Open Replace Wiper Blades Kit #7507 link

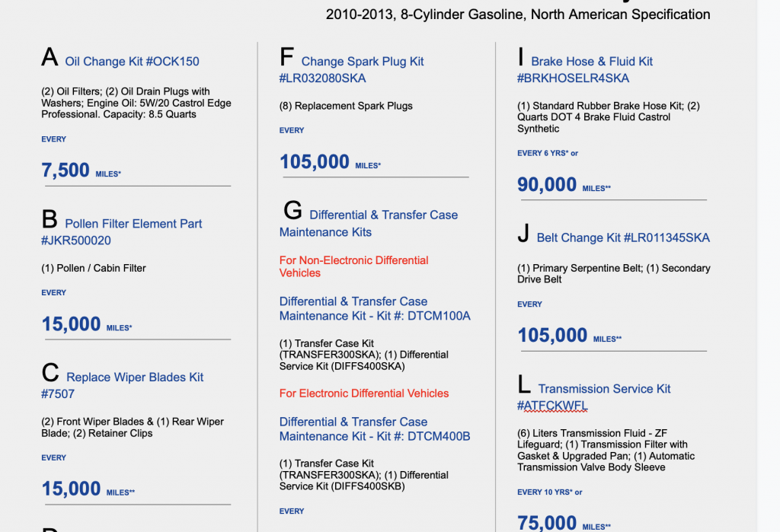(x=123, y=385)
